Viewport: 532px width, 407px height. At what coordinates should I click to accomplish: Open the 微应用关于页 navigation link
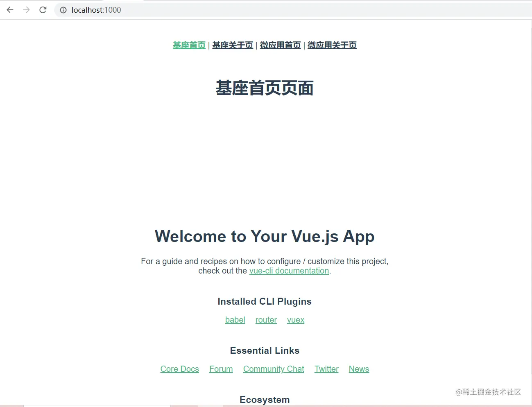click(x=332, y=45)
